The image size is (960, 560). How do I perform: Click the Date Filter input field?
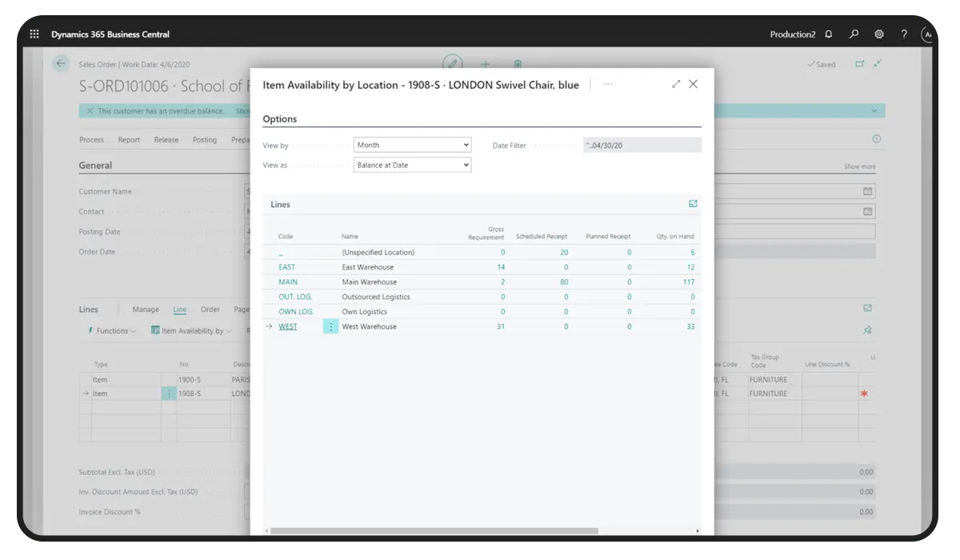(642, 145)
